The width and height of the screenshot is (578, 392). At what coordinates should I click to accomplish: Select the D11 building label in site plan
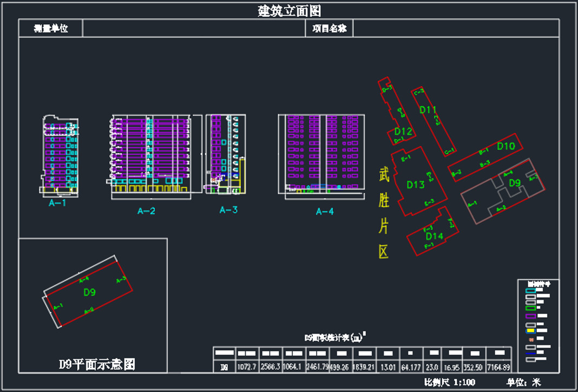click(x=428, y=109)
